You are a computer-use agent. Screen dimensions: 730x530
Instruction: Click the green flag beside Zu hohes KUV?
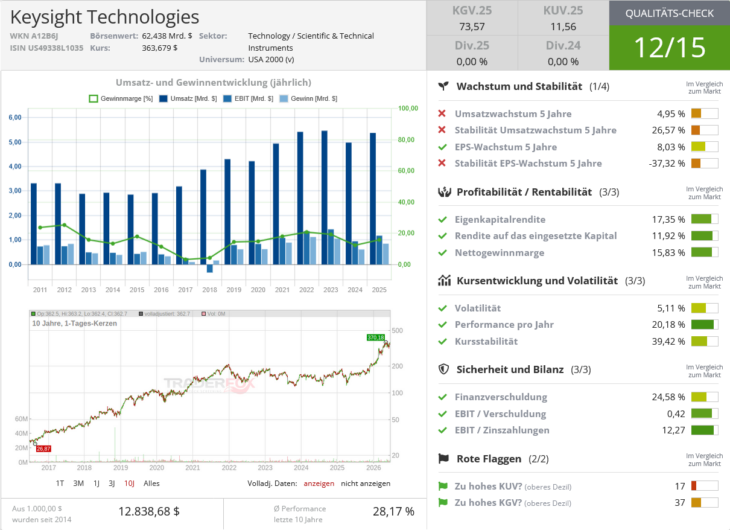pos(443,486)
